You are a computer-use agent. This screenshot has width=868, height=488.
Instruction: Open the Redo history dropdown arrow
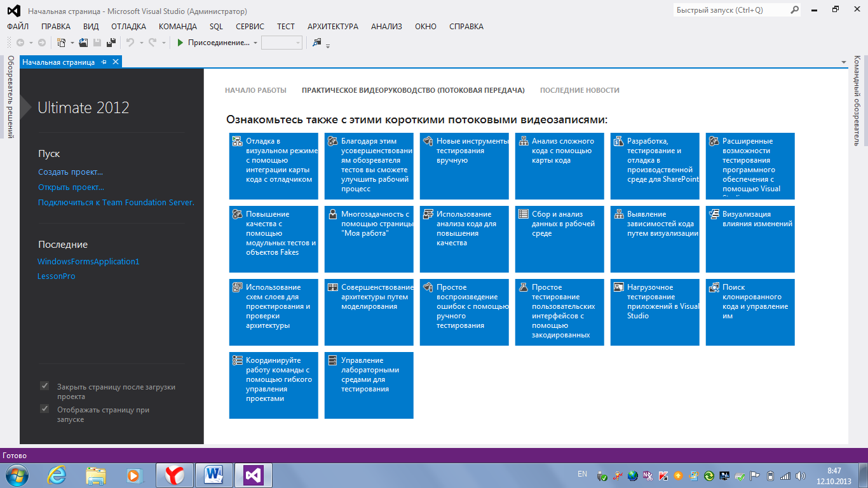point(163,43)
